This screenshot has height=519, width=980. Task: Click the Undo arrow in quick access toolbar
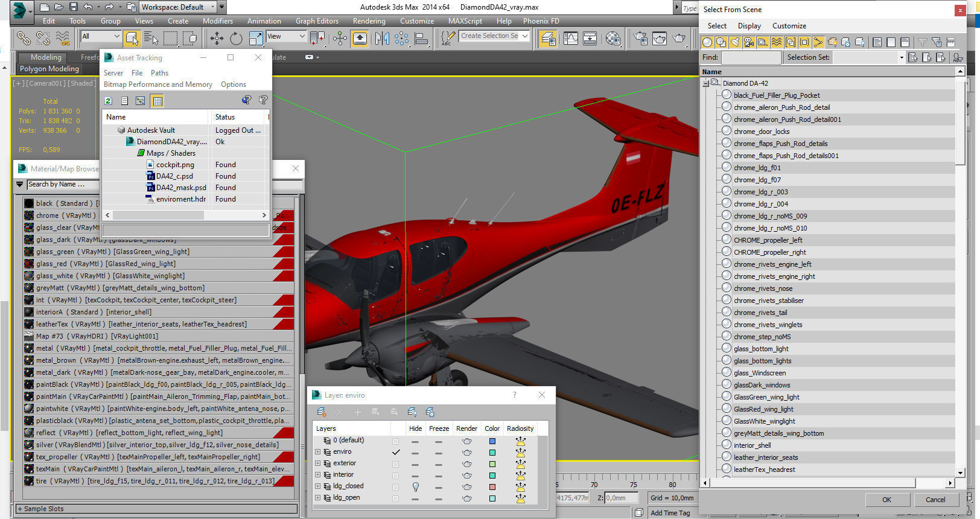pyautogui.click(x=88, y=7)
